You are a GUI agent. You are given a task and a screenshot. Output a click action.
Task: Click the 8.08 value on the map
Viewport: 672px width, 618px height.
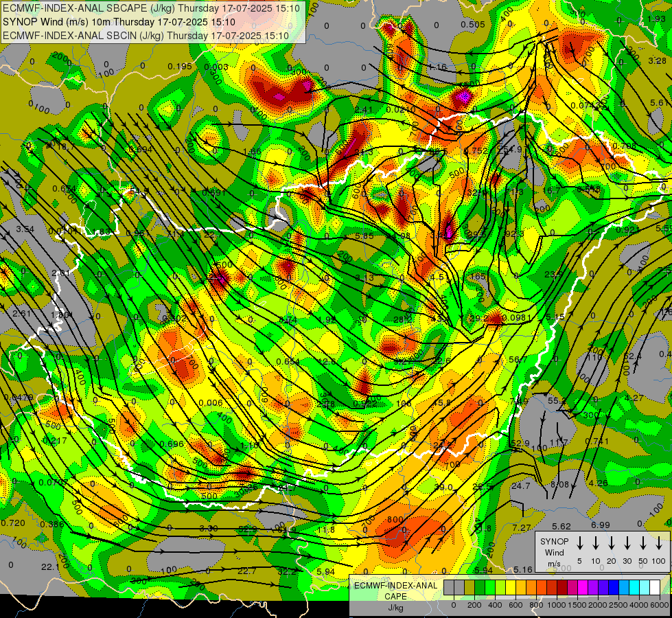[559, 485]
